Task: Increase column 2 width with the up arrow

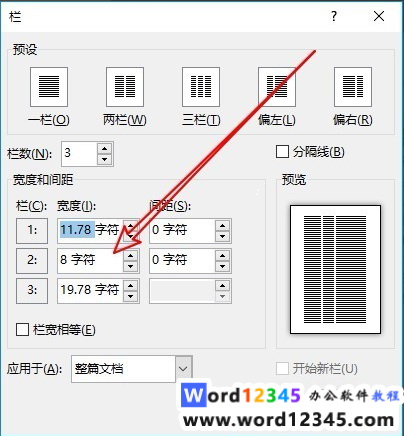Action: click(131, 256)
